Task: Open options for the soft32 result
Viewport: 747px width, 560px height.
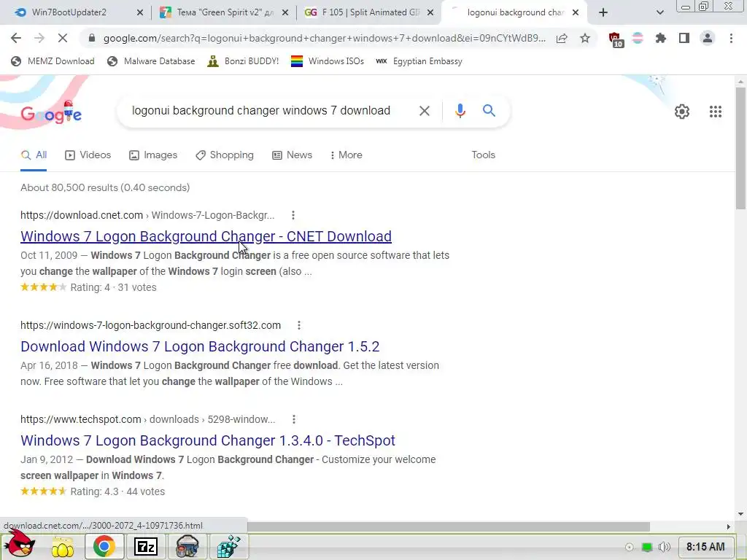Action: (x=298, y=325)
